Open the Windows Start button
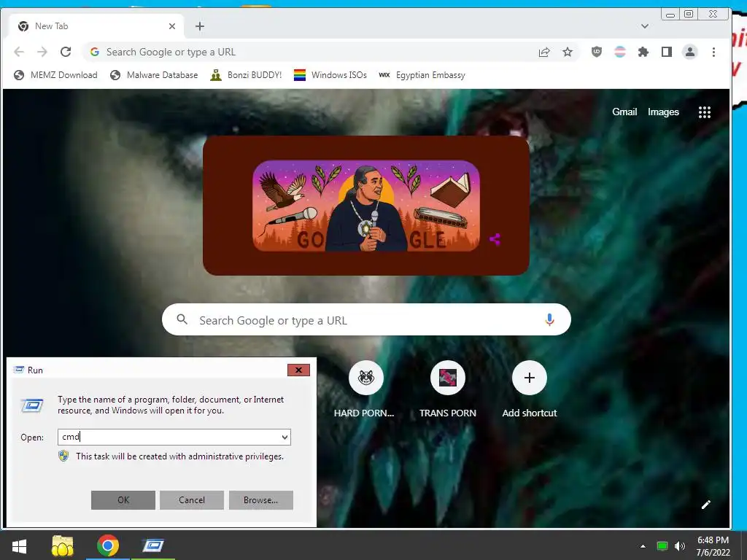The height and width of the screenshot is (560, 747). 19,545
